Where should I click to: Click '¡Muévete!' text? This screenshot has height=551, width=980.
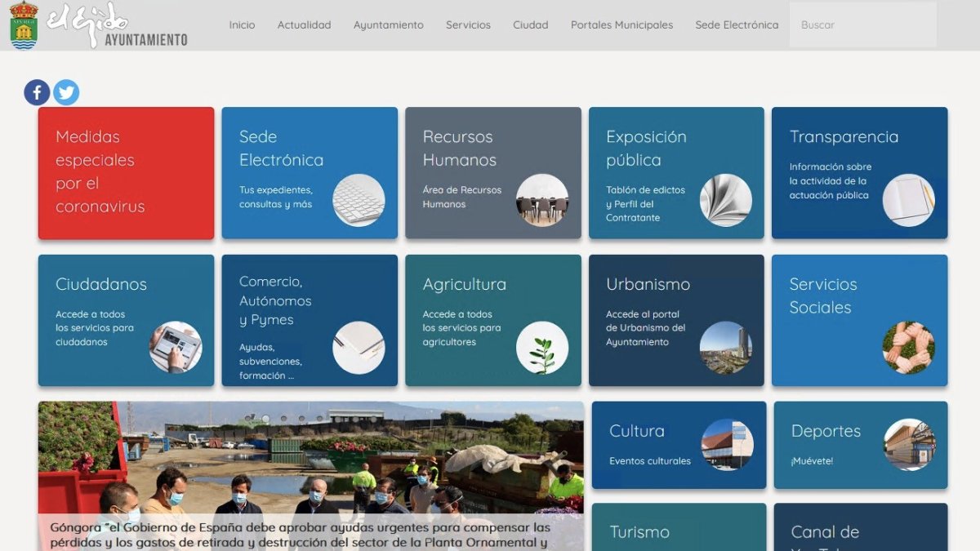(812, 461)
